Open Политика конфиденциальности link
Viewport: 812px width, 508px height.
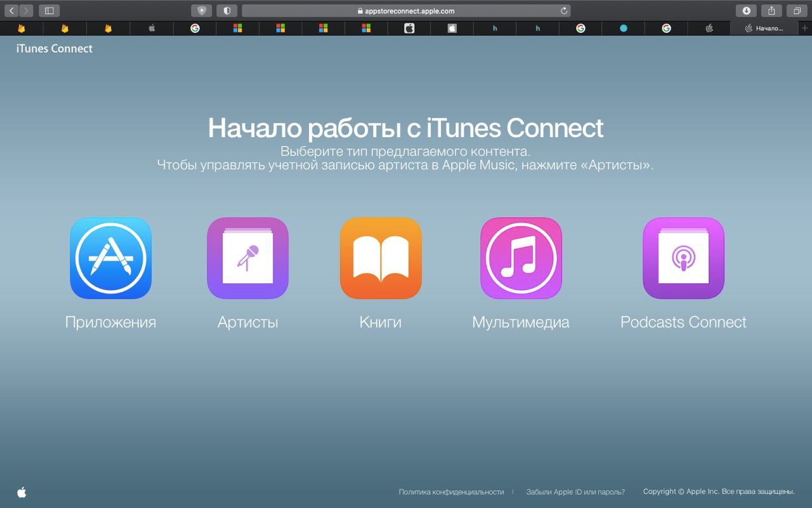pos(451,492)
